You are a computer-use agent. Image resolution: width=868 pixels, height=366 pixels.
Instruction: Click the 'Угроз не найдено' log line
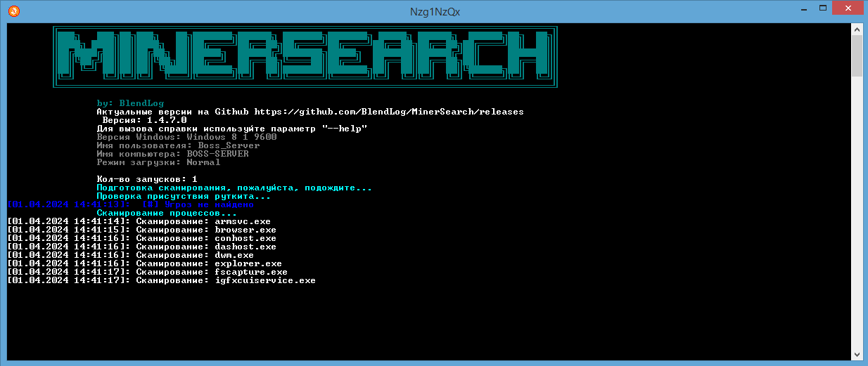[x=130, y=204]
